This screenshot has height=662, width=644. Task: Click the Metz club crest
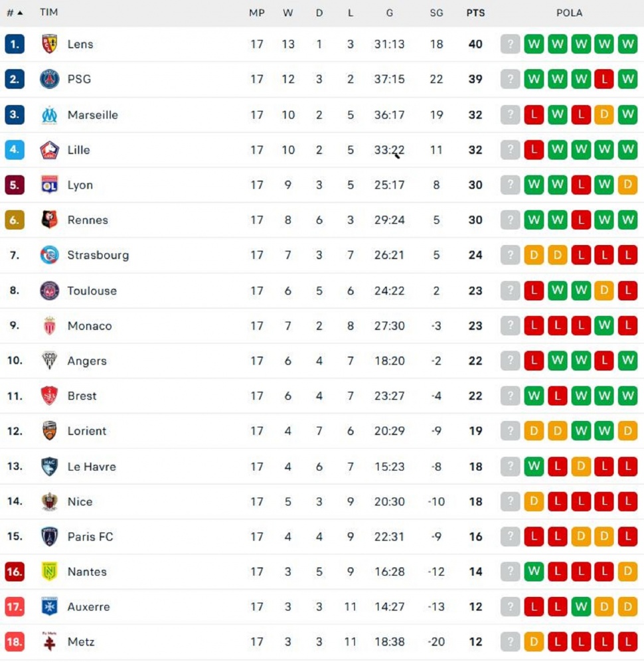coord(48,641)
